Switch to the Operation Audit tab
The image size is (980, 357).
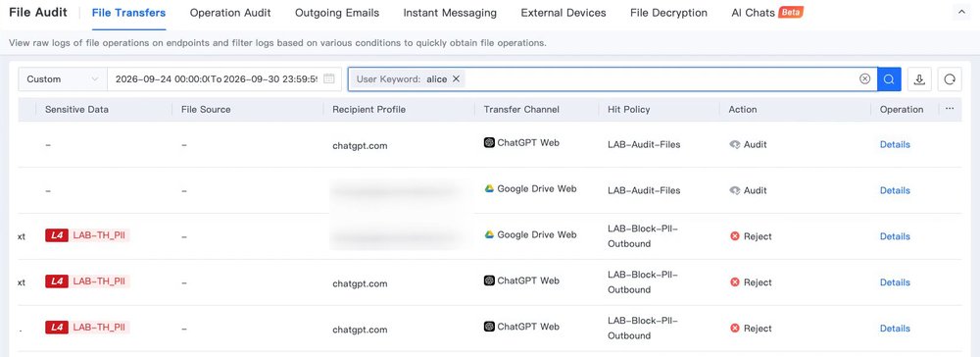pos(230,13)
